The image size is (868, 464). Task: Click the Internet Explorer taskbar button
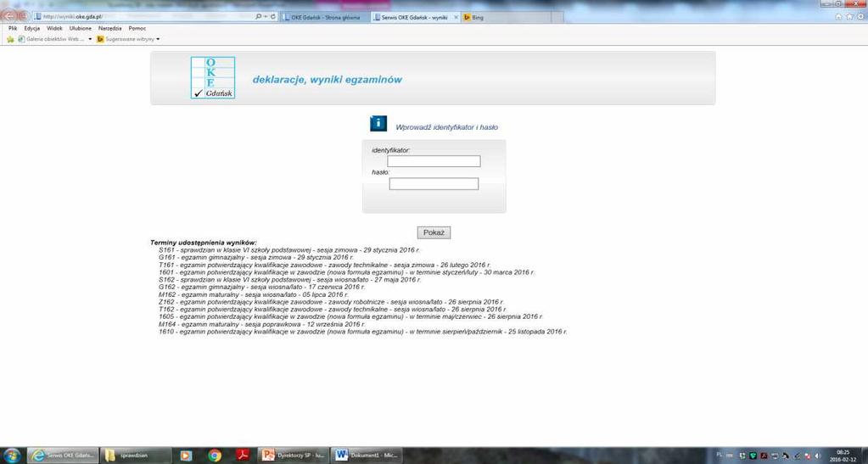pyautogui.click(x=63, y=456)
